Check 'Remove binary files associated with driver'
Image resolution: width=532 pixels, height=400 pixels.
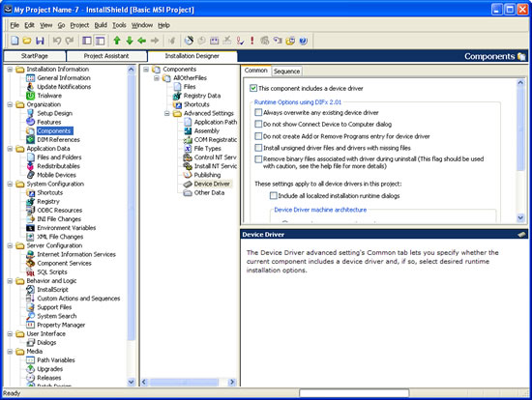coord(258,159)
